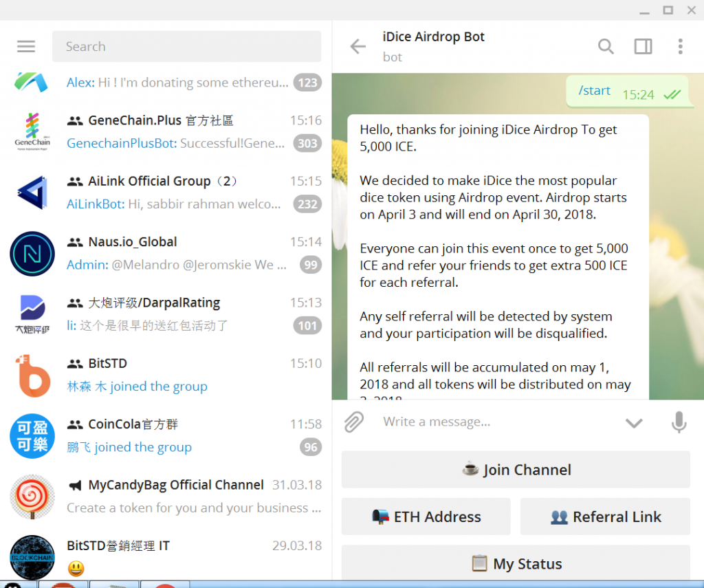Screen dimensions: 704x588
Task: Click the Referral Link bot button
Action: 605,516
